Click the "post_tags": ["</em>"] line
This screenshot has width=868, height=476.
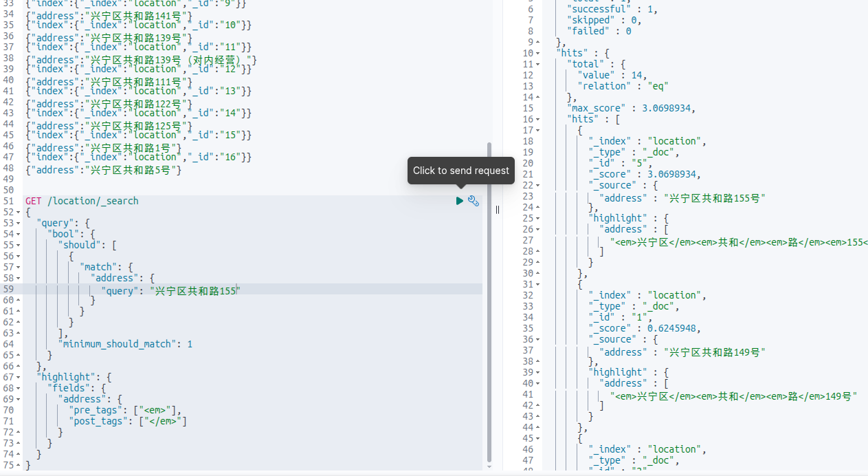point(129,421)
